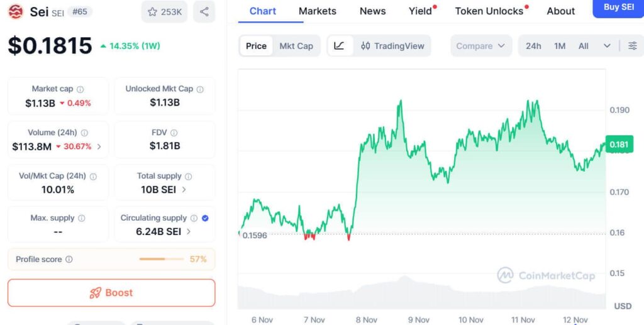Select the 1M time range
Screen dimensions: 644x325
pos(560,46)
